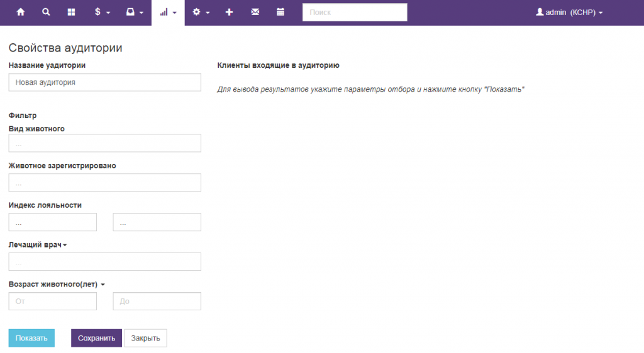
Task: Click the Клиенты входящие в аудиторию heading
Action: point(278,65)
